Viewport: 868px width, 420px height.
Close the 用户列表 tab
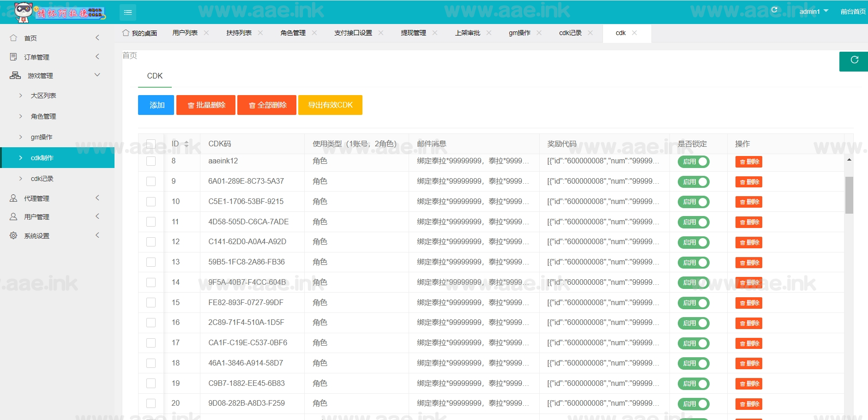pyautogui.click(x=206, y=33)
